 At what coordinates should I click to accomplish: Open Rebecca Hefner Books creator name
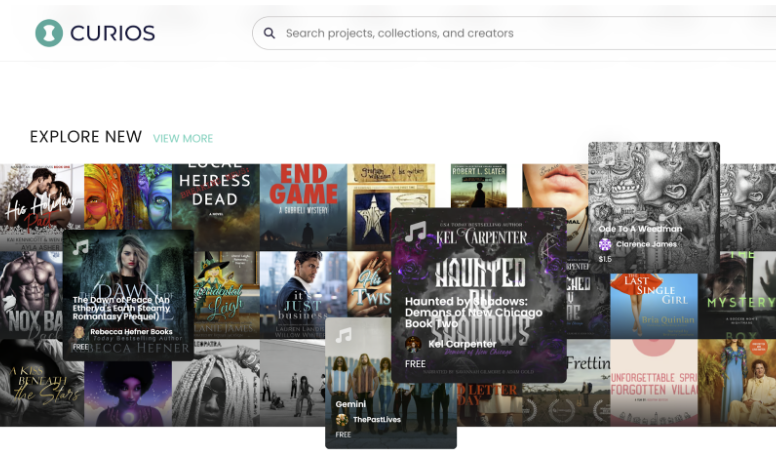coord(131,332)
